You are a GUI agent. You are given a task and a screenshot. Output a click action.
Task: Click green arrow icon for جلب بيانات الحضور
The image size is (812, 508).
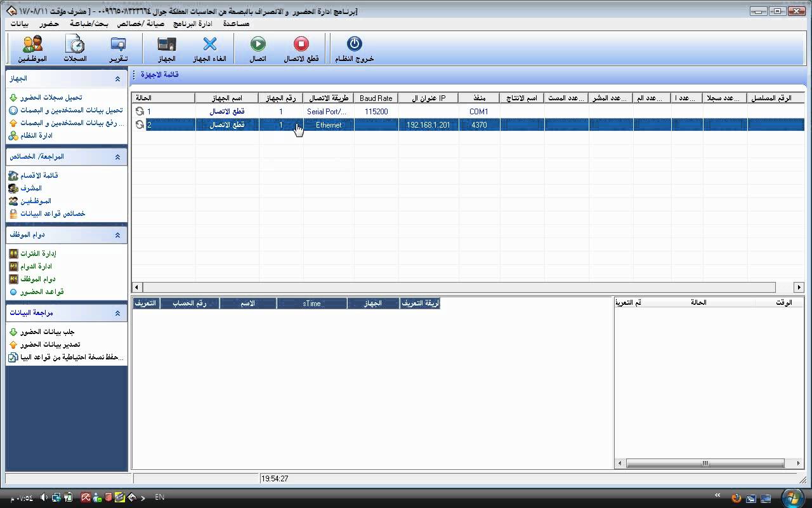coord(13,332)
